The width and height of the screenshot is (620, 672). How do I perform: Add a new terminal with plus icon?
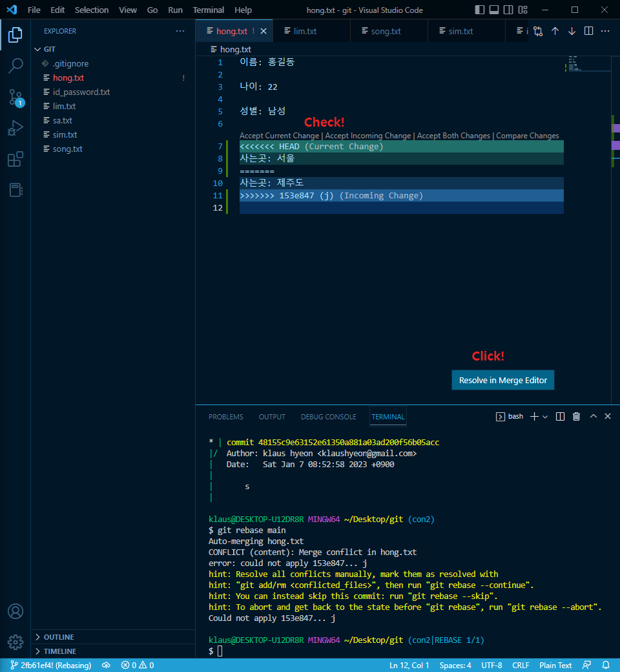(534, 417)
